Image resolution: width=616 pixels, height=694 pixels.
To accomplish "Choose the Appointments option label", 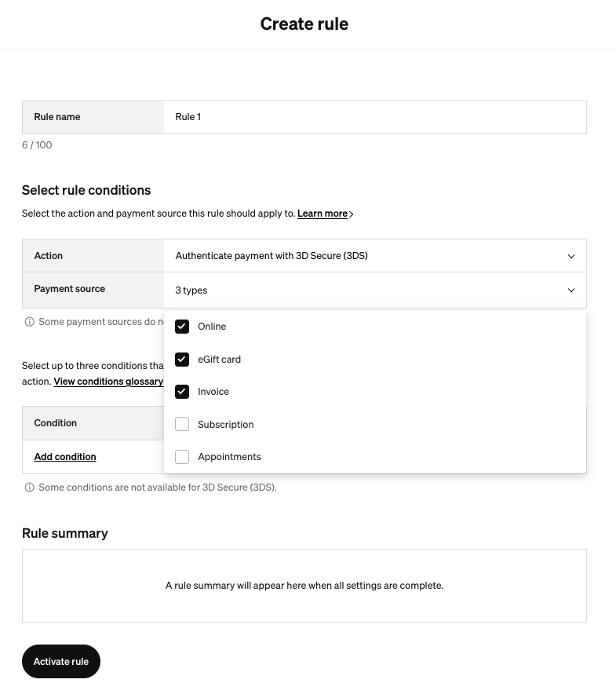I will point(229,457).
